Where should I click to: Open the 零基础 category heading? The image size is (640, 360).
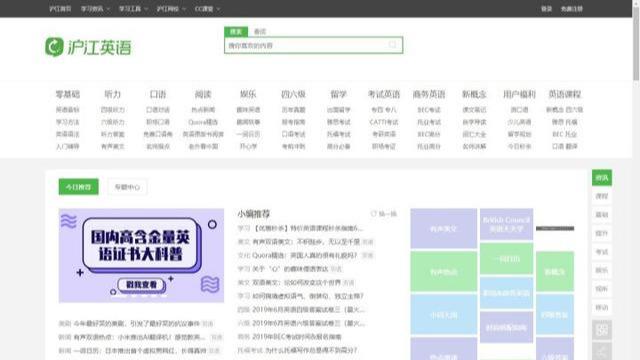(x=67, y=94)
